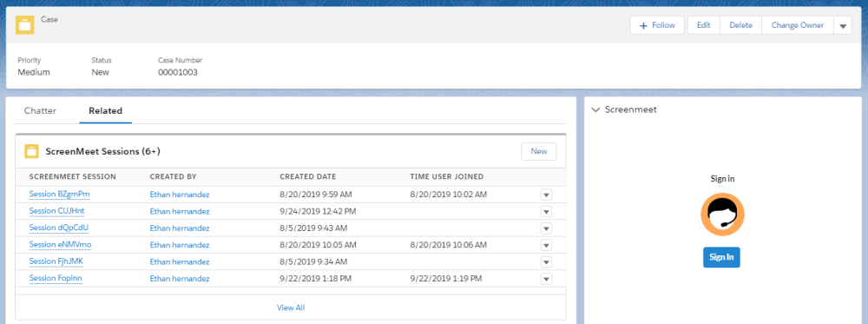This screenshot has width=868, height=324.
Task: Click created date 8/20/2019 9:59 AM
Action: 316,195
